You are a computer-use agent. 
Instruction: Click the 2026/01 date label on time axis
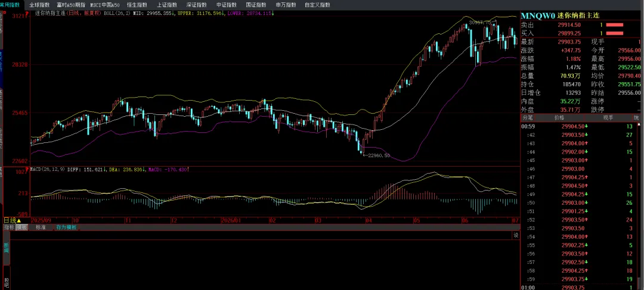(231, 220)
